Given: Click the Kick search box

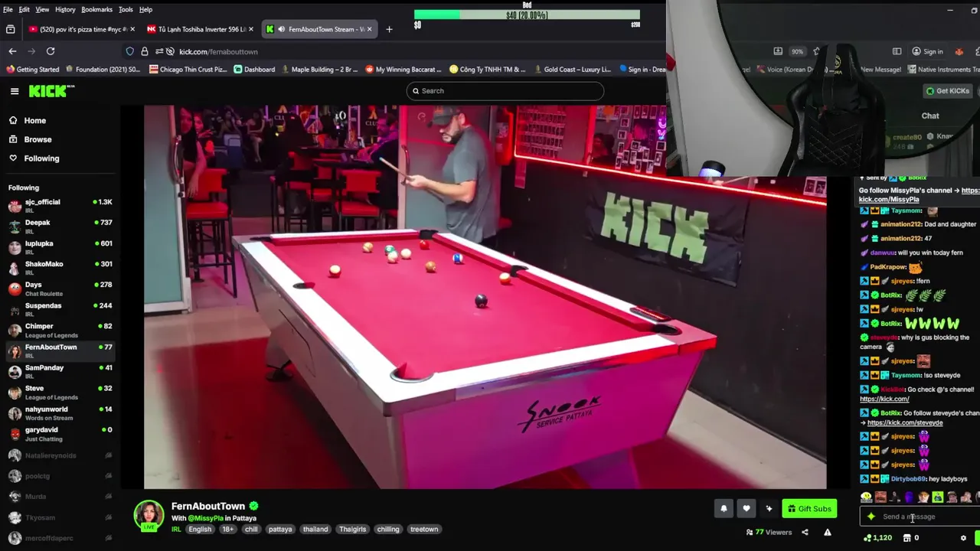Looking at the screenshot, I should pyautogui.click(x=505, y=91).
